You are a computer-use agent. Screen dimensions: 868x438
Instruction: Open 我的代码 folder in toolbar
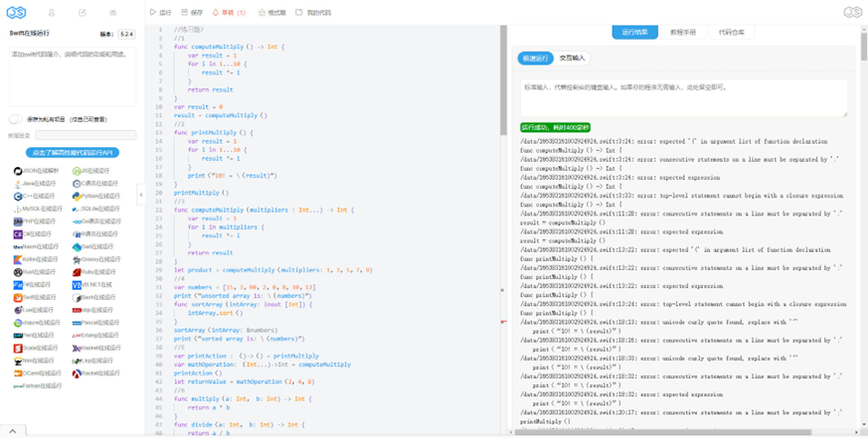tap(313, 12)
